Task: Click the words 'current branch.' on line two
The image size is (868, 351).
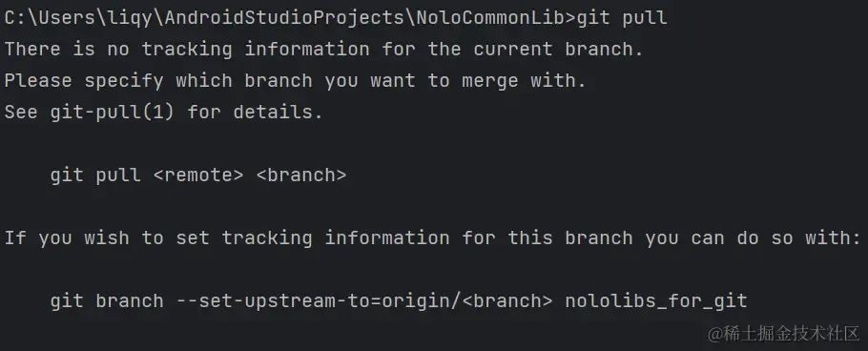Action: point(558,50)
